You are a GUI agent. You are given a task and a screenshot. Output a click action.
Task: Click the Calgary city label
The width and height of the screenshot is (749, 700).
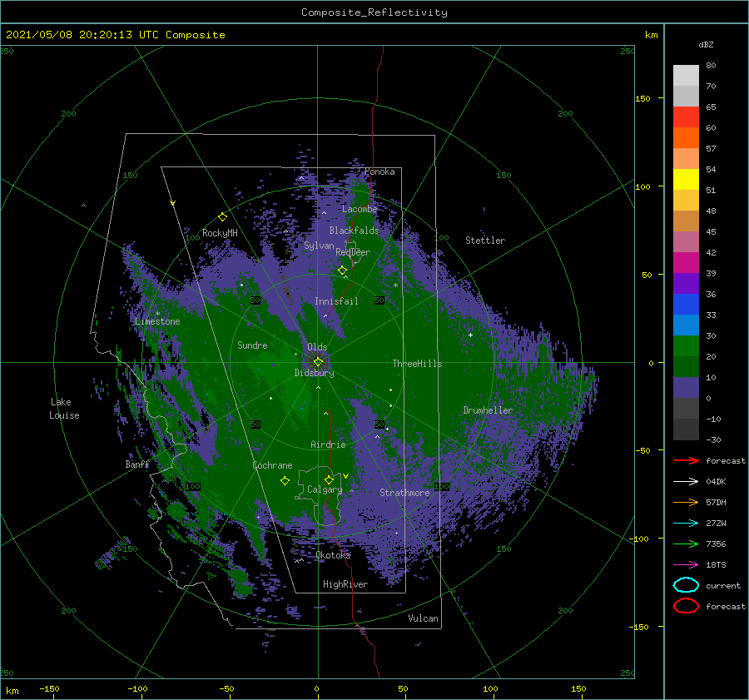tap(325, 489)
